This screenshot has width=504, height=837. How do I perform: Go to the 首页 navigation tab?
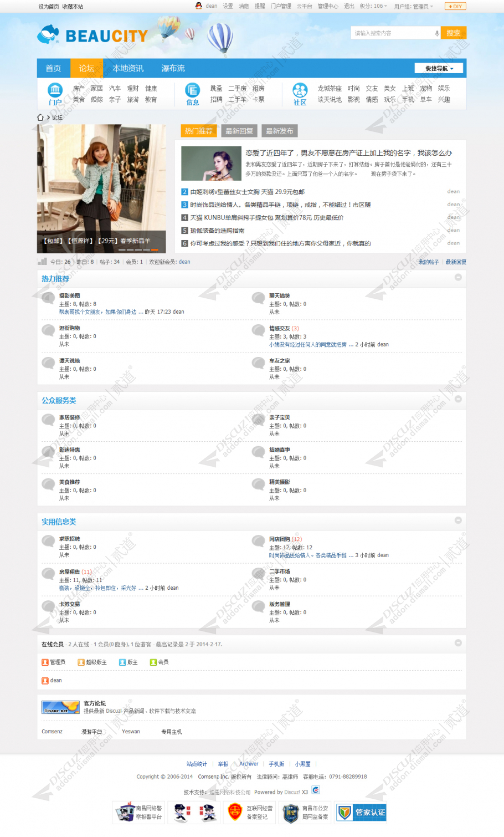point(53,68)
